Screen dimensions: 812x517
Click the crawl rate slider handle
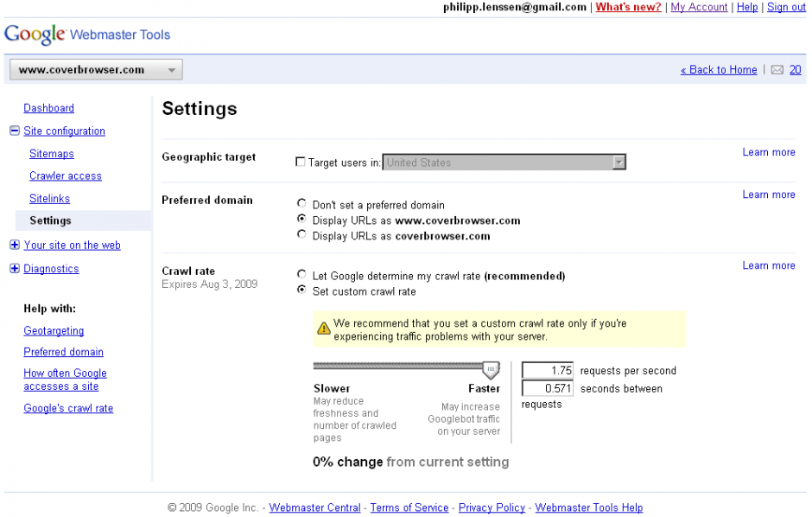tap(491, 370)
